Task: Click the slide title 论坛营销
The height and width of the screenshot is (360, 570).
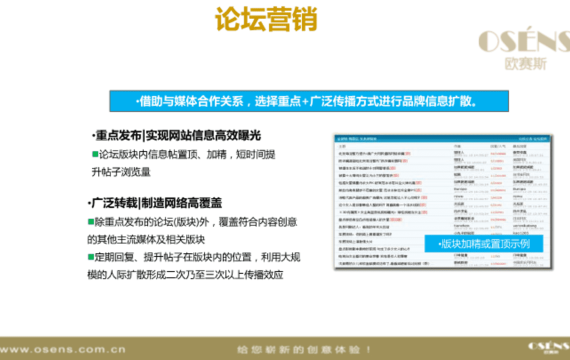Action: [x=266, y=19]
